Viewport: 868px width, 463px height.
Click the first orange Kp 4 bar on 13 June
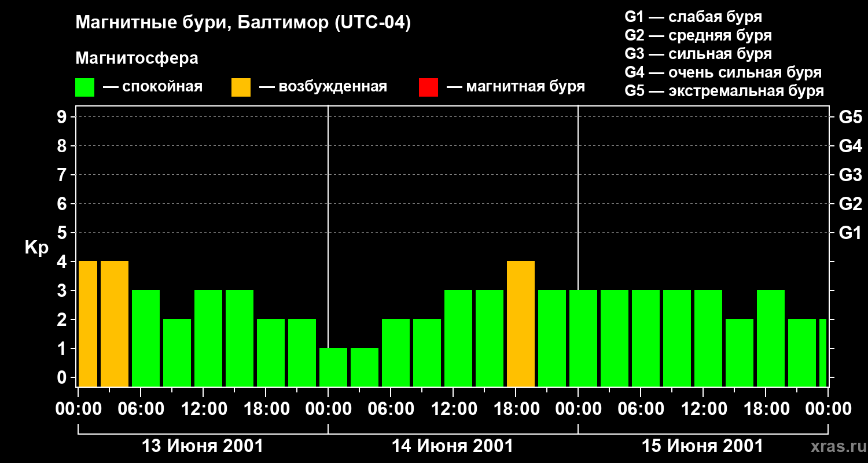[88, 324]
